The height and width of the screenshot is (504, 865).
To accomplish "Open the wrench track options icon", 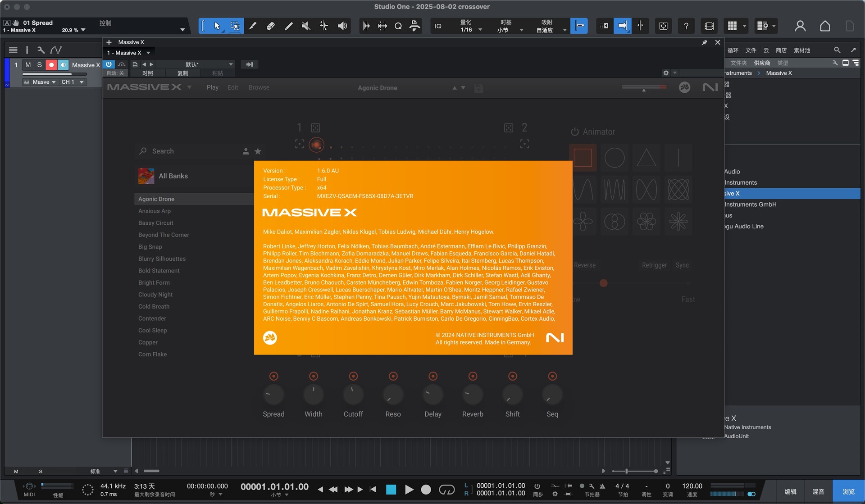I will (41, 50).
